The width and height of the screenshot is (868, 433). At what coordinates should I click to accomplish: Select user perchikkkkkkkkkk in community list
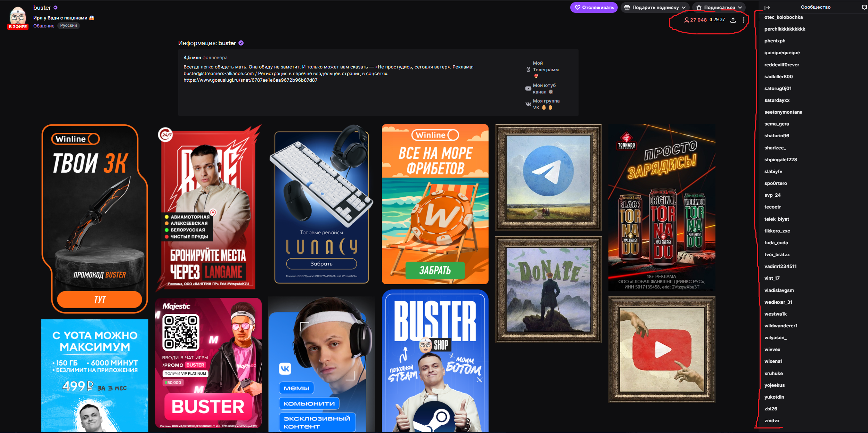coord(785,29)
